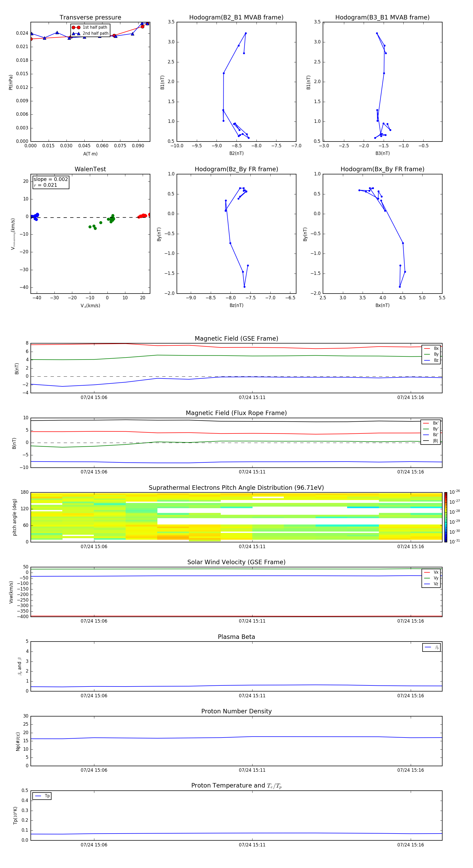The image size is (473, 868).
Task: Select the Tp legend entry
Action: coord(42,796)
